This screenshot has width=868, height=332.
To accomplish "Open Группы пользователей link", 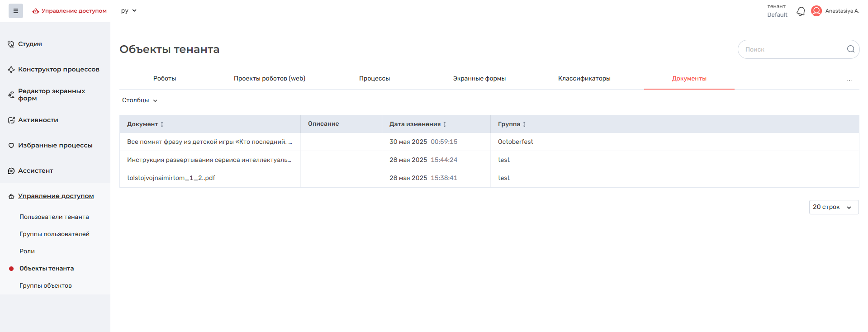I will click(54, 234).
